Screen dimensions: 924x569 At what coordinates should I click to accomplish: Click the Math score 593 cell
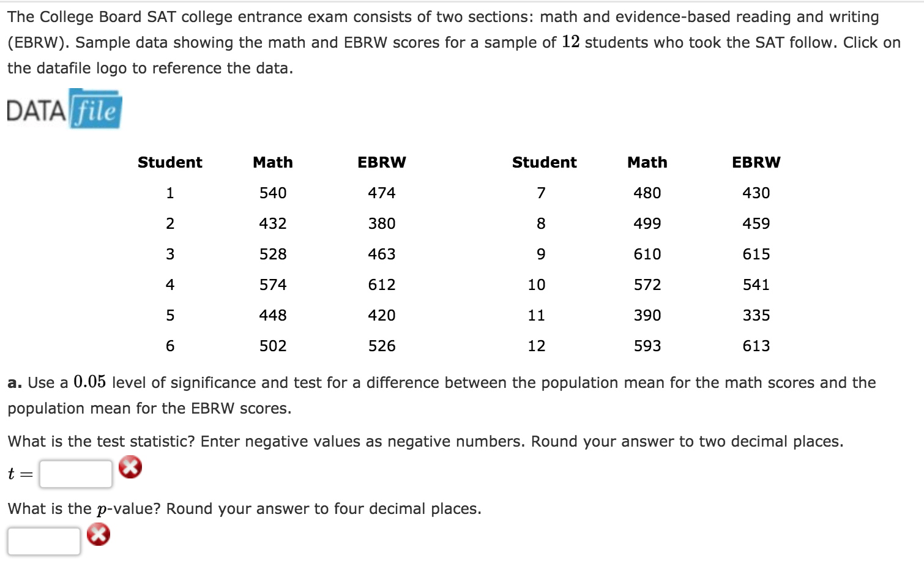click(647, 346)
